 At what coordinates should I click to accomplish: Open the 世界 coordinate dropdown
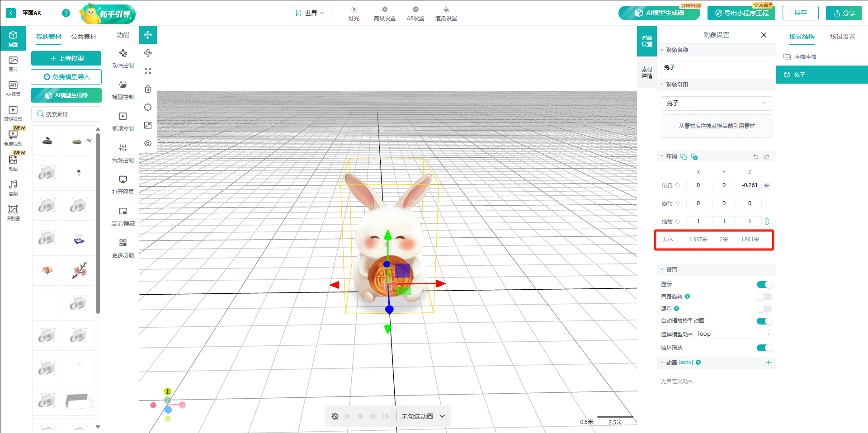pyautogui.click(x=311, y=13)
